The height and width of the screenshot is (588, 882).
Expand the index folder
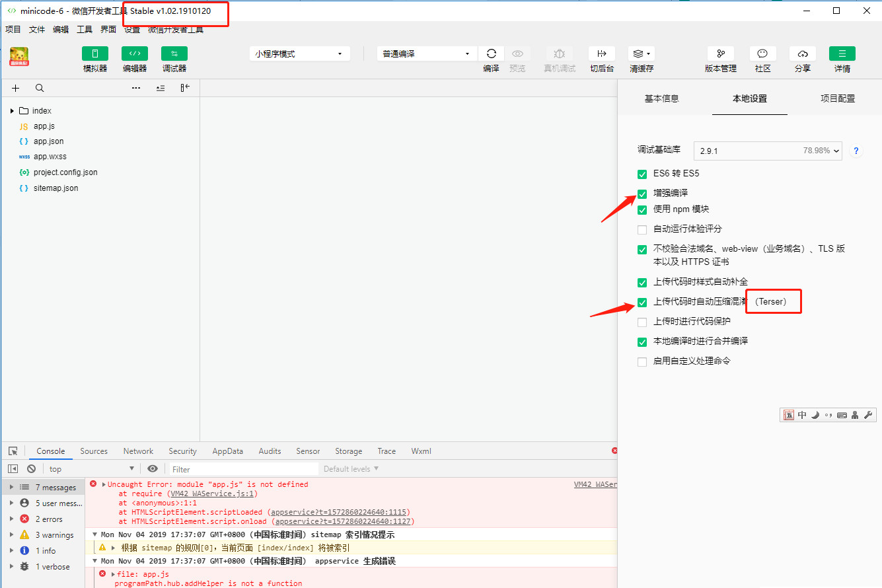click(12, 111)
